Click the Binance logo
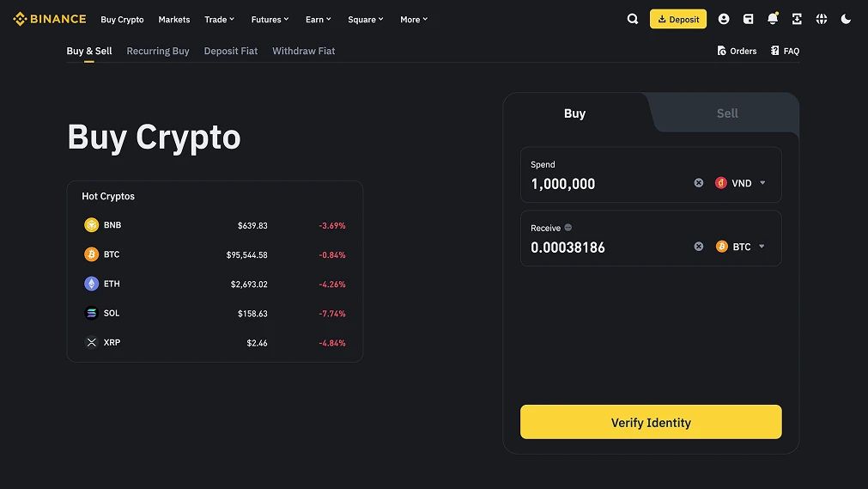868x489 pixels. 49,19
